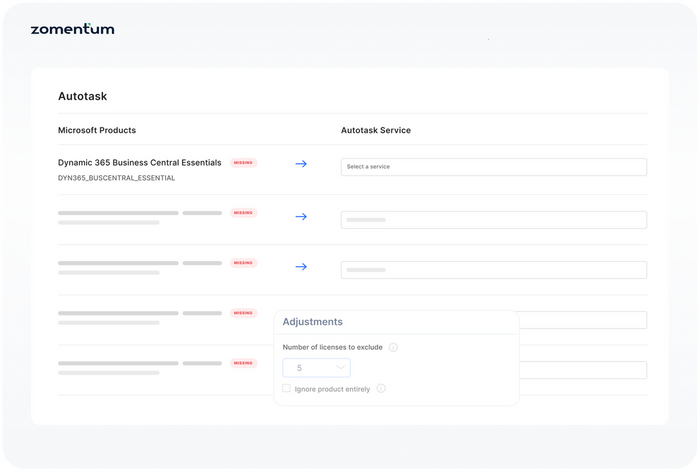
Task: Click the Number of licenses to exclude label
Action: pyautogui.click(x=333, y=347)
